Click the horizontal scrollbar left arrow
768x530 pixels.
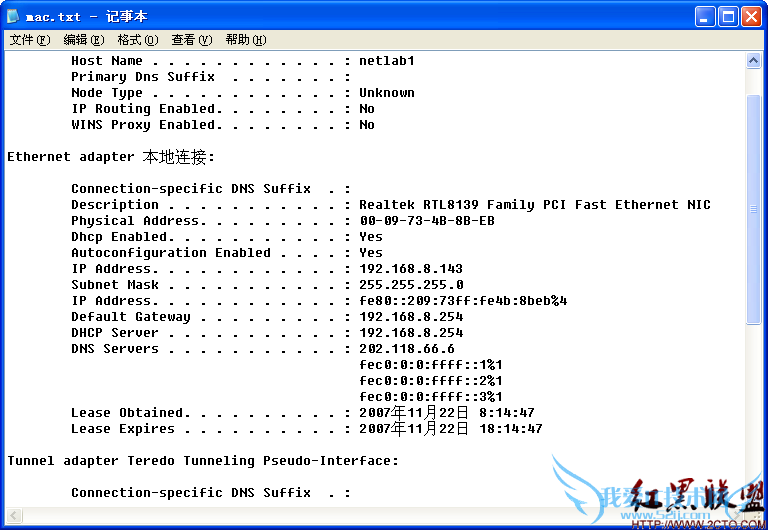(x=14, y=515)
